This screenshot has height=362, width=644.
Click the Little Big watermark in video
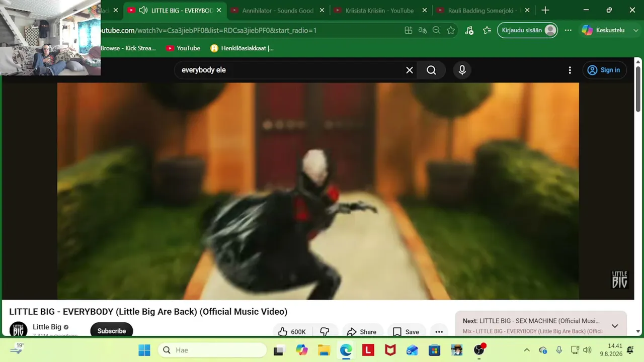click(x=619, y=280)
